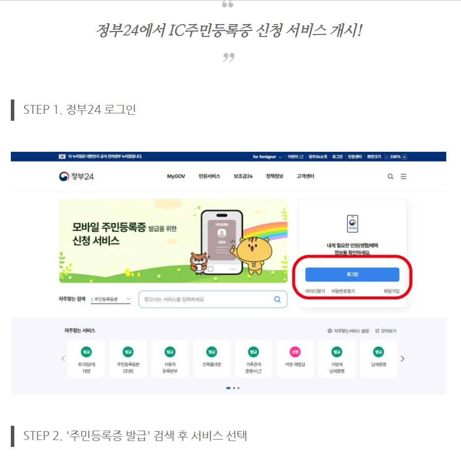Click the 회원가입 link
This screenshot has height=476, width=461.
pyautogui.click(x=392, y=291)
